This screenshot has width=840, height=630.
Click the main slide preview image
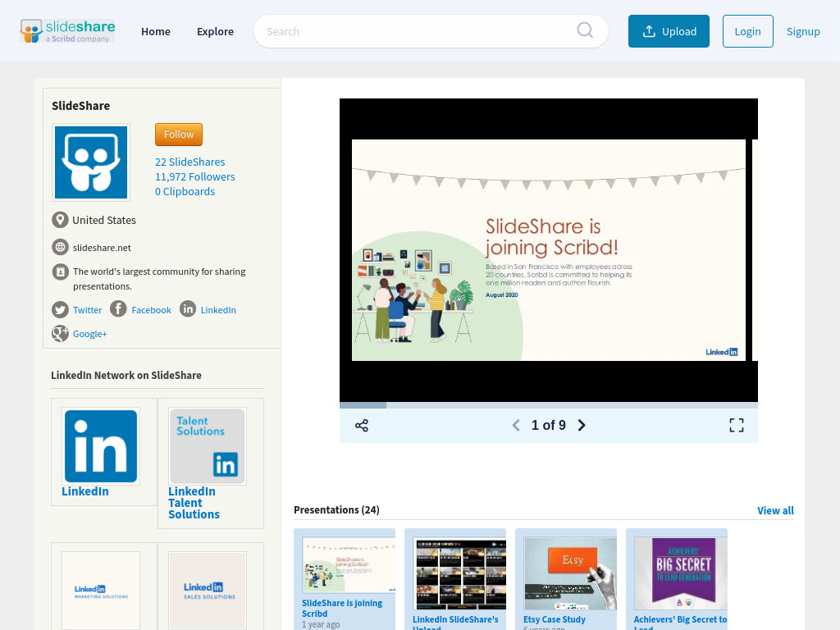coord(549,250)
